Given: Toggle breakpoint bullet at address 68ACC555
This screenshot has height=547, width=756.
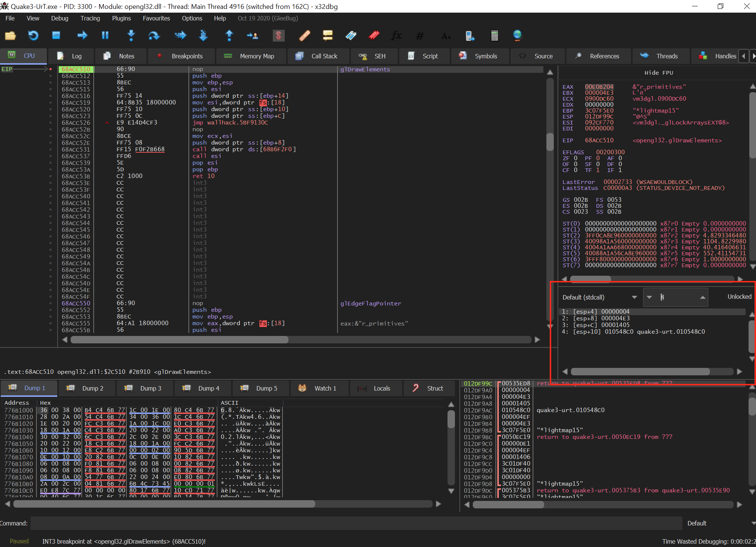Looking at the screenshot, I should pos(51,323).
